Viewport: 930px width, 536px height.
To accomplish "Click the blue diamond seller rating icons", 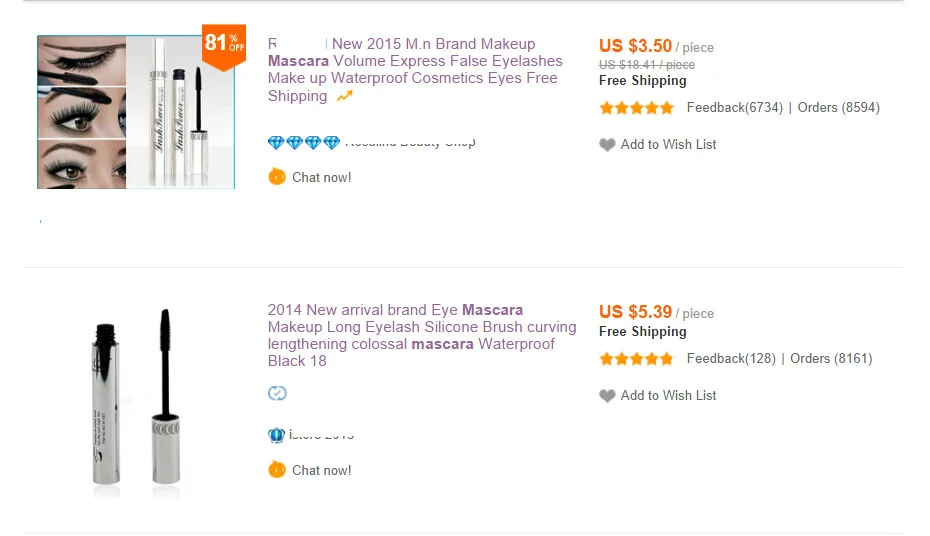I will click(x=304, y=143).
